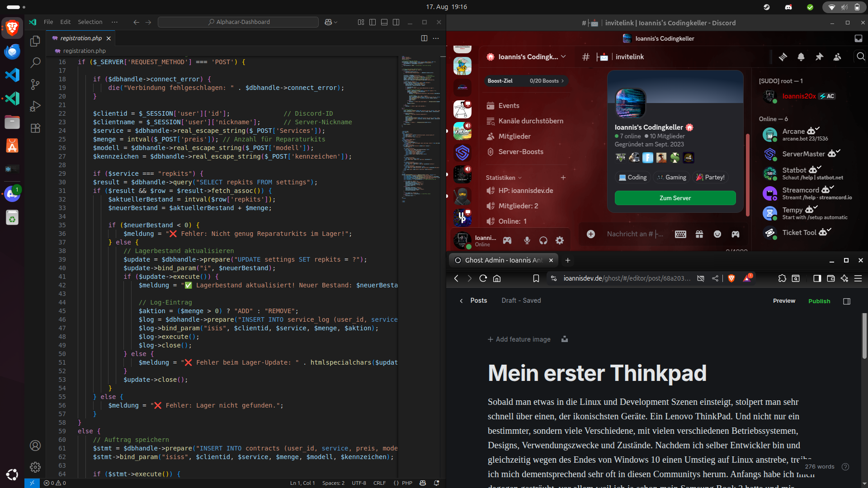Select the registration.php editor tab
This screenshot has height=488, width=868.
pos(80,38)
